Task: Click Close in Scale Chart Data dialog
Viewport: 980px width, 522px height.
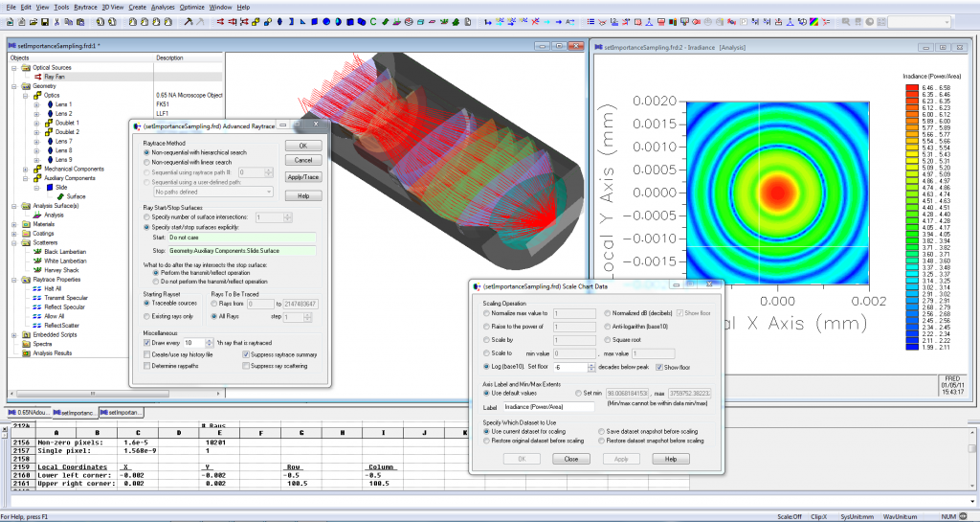Action: click(570, 459)
